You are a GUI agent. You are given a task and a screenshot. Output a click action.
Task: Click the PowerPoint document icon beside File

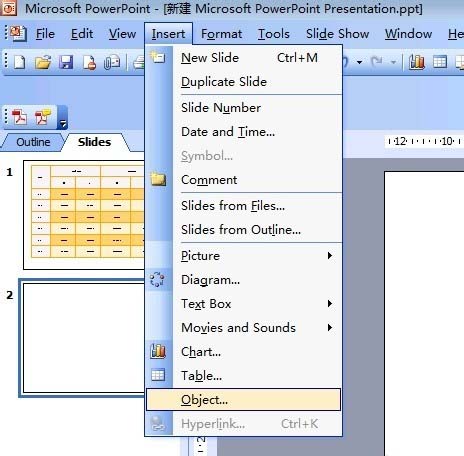(18, 34)
